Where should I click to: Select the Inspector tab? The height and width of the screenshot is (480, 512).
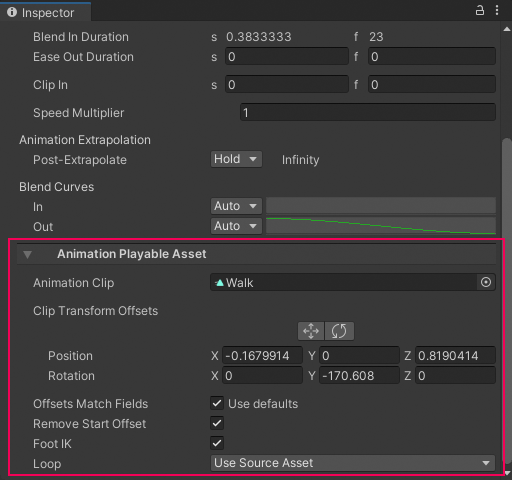point(45,12)
